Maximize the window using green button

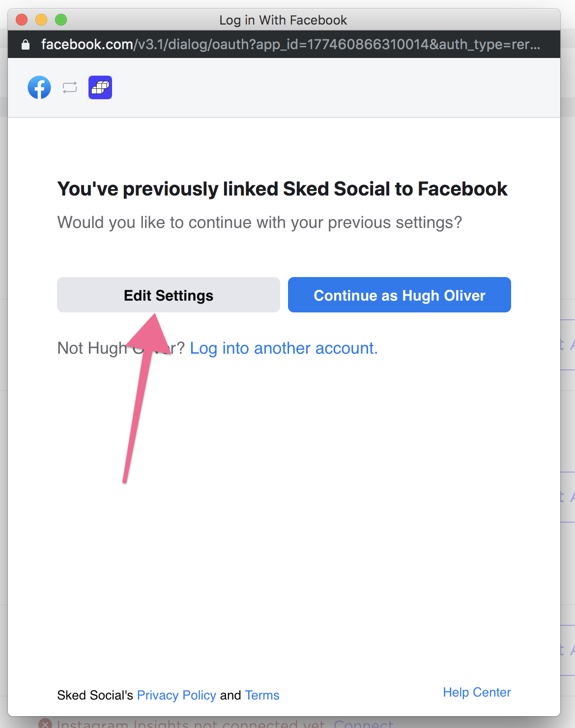point(61,20)
